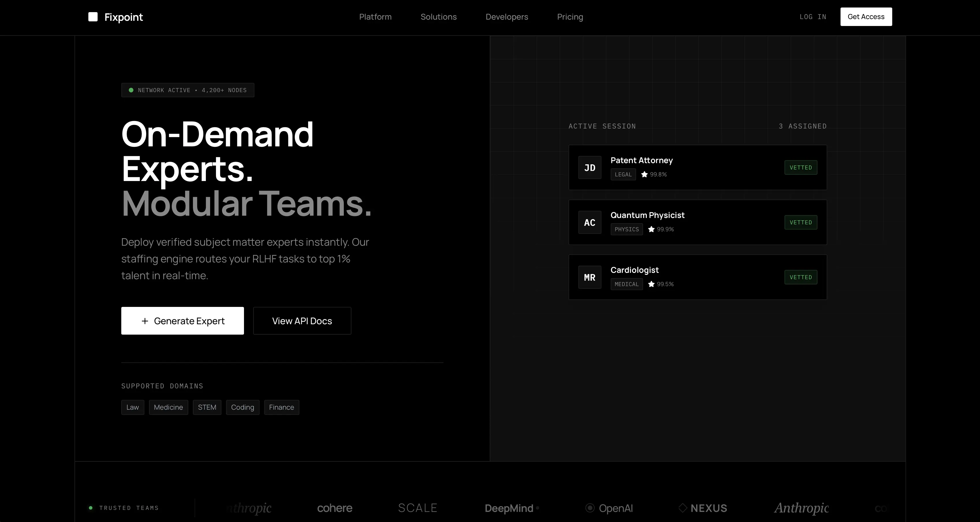980x522 pixels.
Task: Select the Coding domain chip
Action: [x=242, y=407]
